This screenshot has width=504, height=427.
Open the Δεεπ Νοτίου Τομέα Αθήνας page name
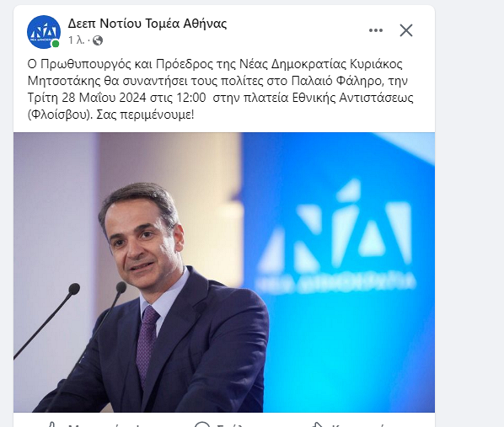(147, 24)
